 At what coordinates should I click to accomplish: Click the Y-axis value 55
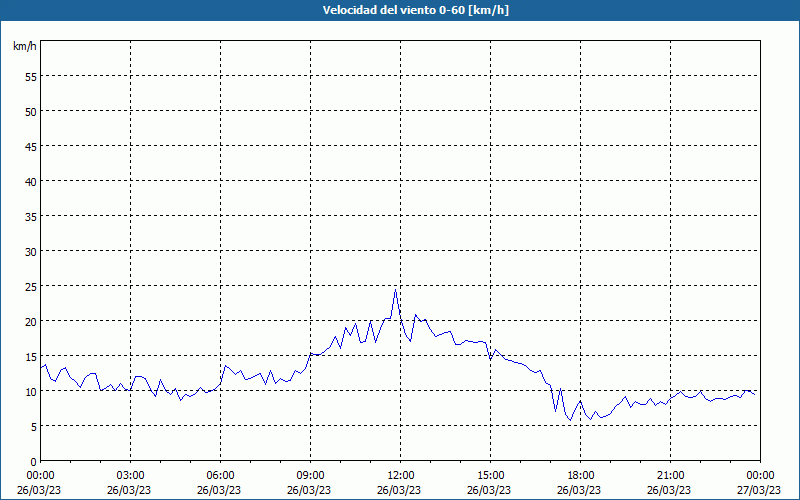(31, 77)
